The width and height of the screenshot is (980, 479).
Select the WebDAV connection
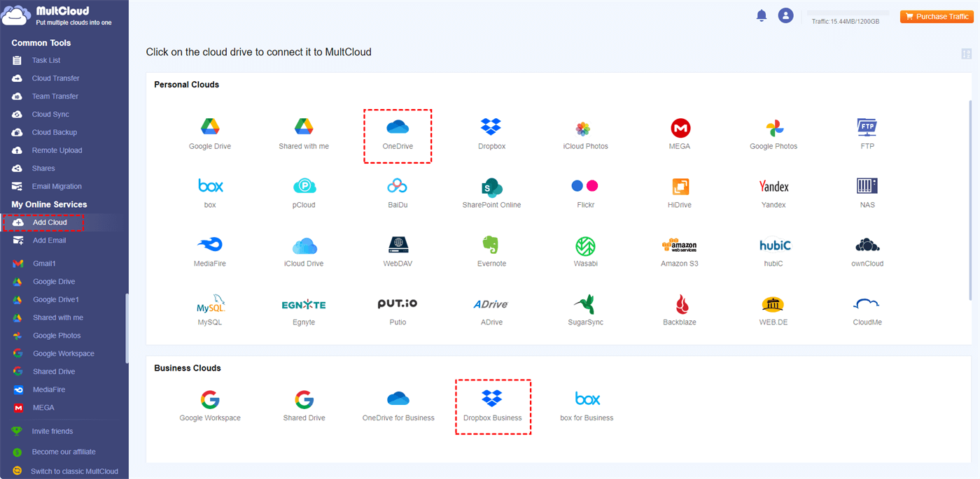click(398, 252)
